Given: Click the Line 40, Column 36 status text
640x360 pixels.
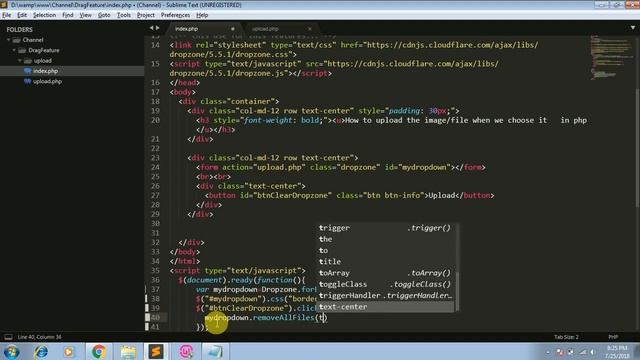Looking at the screenshot, I should pos(39,337).
